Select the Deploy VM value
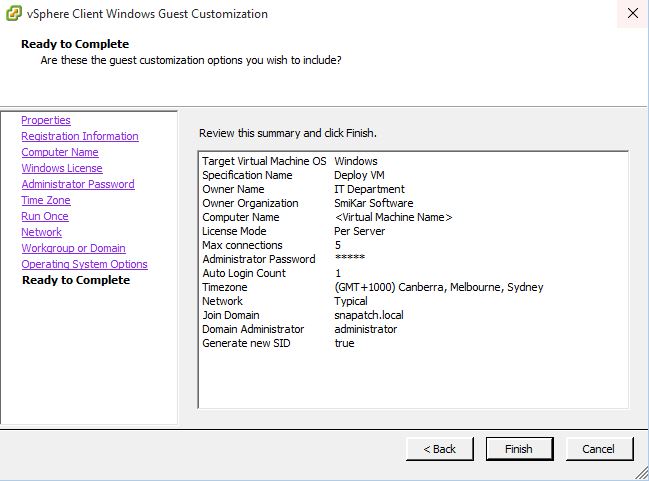Viewport: 649px width, 481px height. coord(359,175)
